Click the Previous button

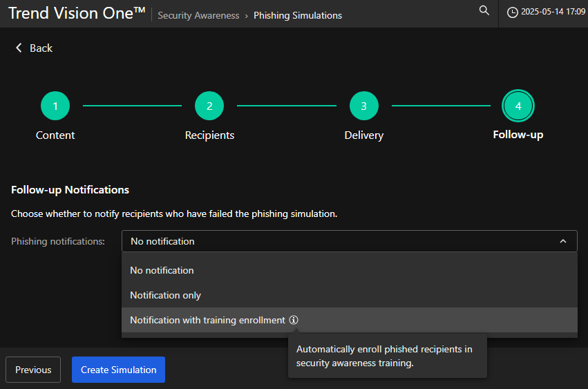(33, 370)
